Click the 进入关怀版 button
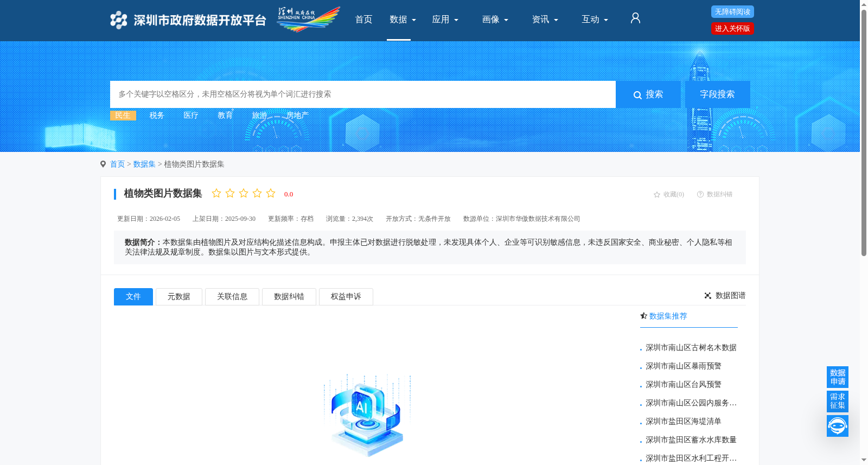 [732, 28]
